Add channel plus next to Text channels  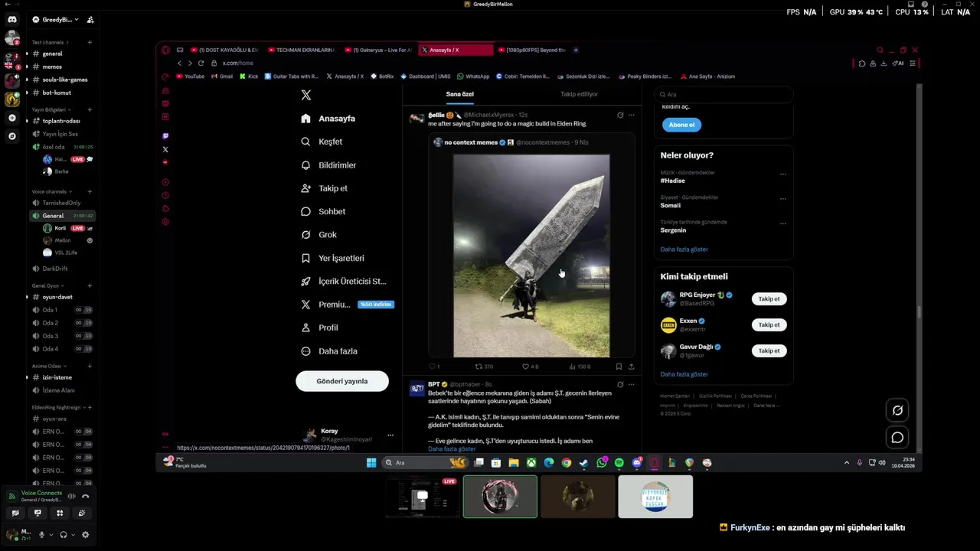click(x=90, y=42)
